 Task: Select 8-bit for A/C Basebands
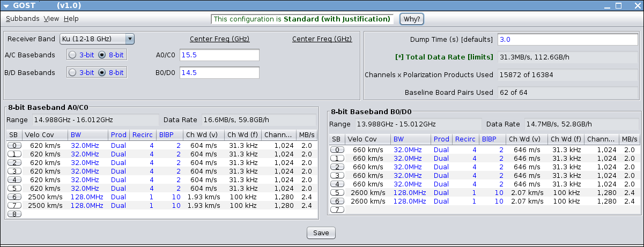[102, 55]
